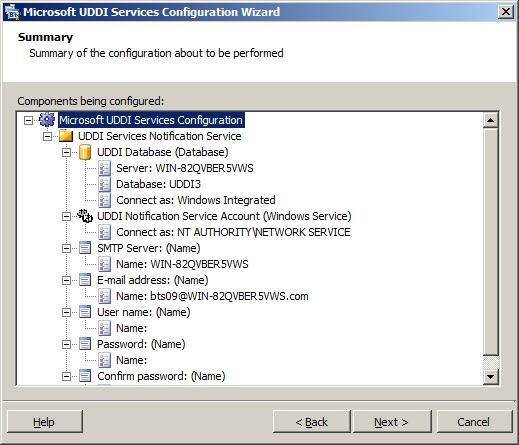Select Name: bts09@WIN-82QVBER5VWS.com row
The image size is (519, 445).
pos(212,296)
